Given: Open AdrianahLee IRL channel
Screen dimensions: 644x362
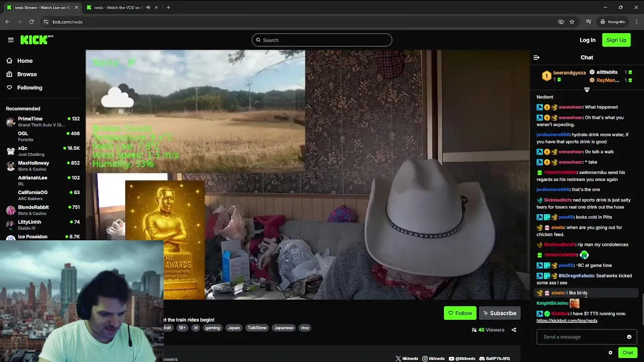Looking at the screenshot, I should coord(43,180).
